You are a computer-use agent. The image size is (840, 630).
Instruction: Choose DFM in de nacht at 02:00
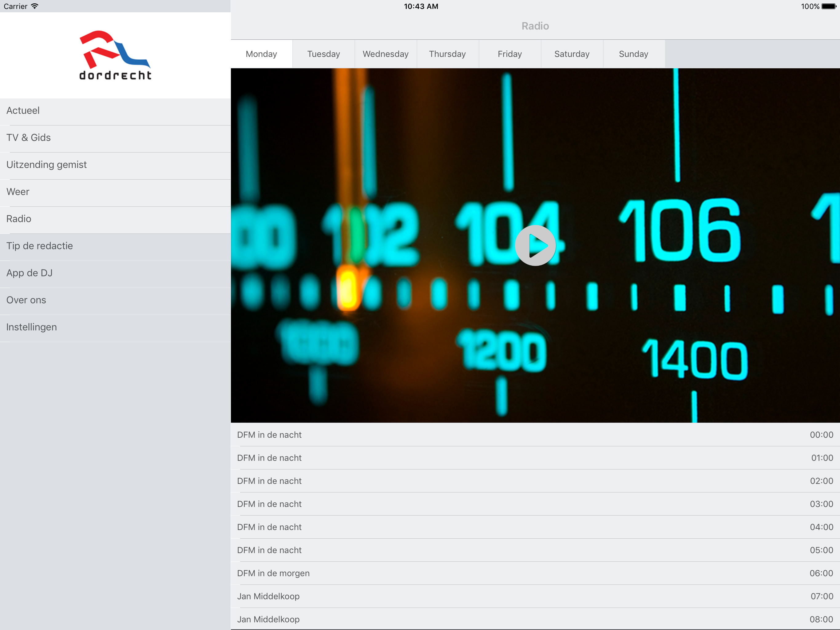(535, 481)
